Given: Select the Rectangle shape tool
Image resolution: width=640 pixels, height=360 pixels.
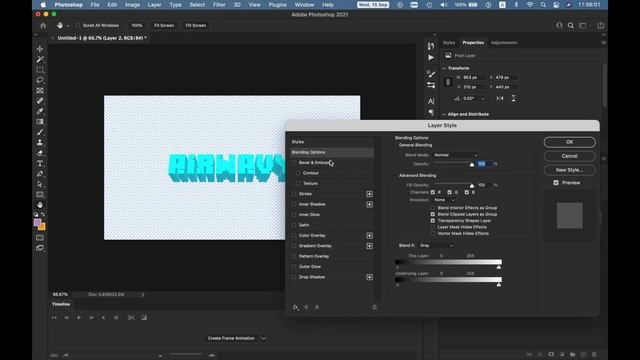Looking at the screenshot, I should [x=40, y=195].
